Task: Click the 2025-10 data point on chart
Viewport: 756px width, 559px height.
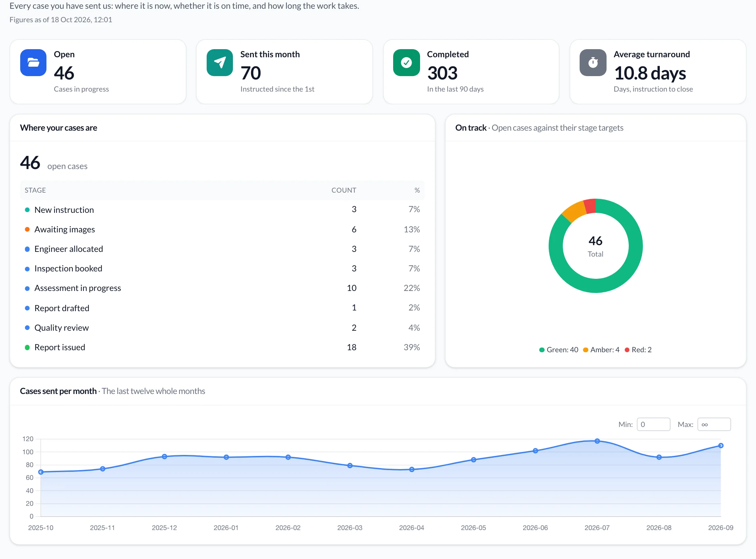Action: 41,472
